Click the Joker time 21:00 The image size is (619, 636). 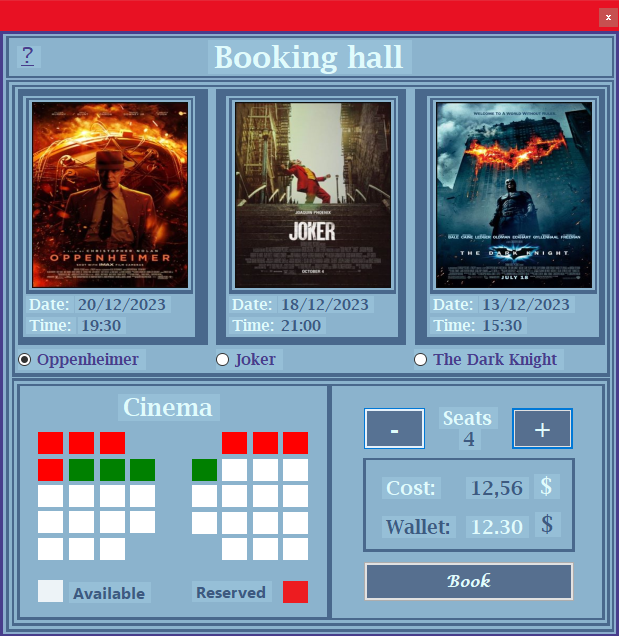point(301,326)
